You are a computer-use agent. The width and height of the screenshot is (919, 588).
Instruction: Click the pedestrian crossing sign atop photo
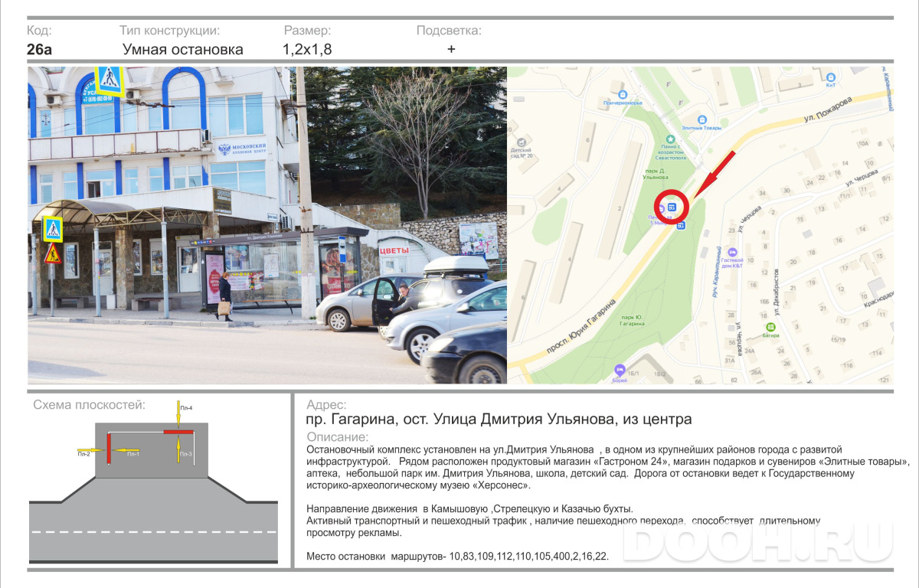(x=110, y=80)
